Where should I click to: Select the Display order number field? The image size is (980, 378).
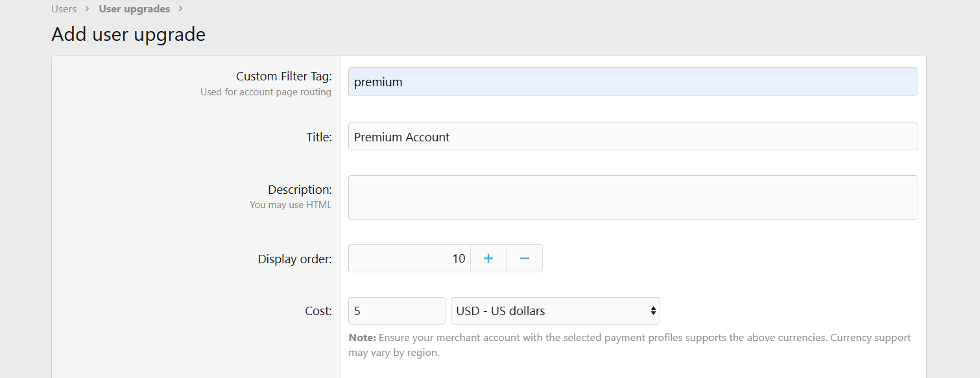coord(409,259)
